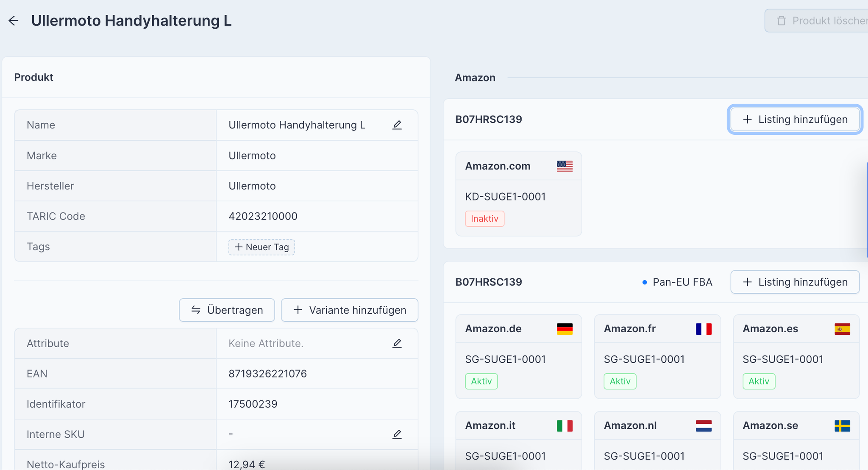The height and width of the screenshot is (470, 868).
Task: Click the blue Pan-EU FBA dot
Action: 645,282
